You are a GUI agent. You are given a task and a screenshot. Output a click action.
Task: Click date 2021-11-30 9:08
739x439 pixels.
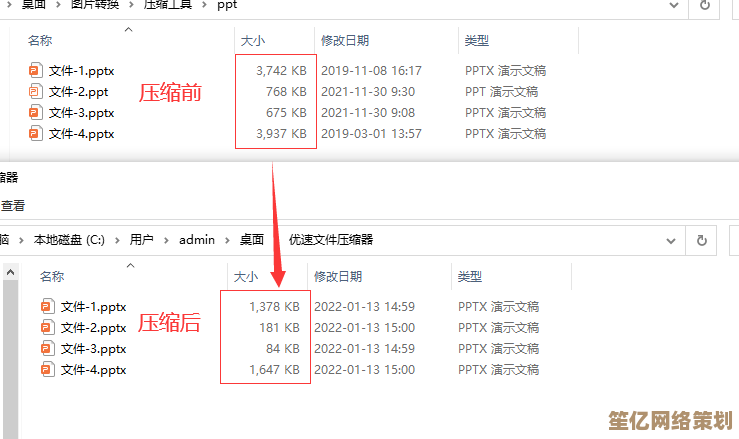368,113
